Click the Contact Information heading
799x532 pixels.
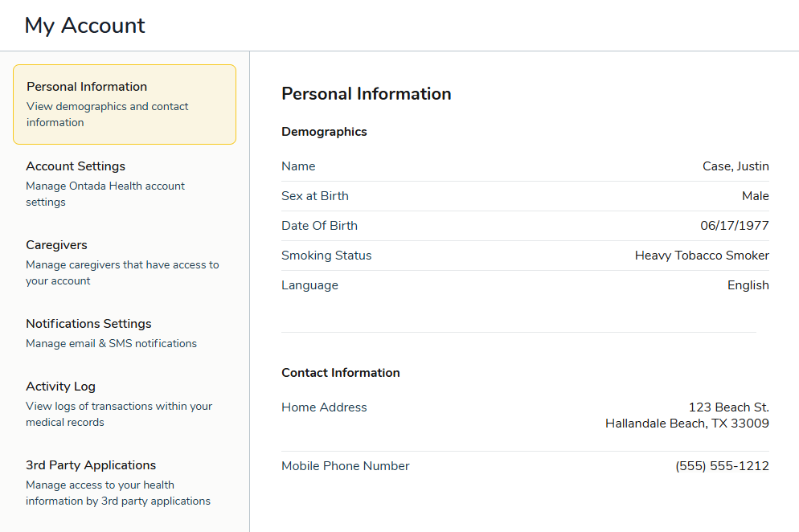340,372
